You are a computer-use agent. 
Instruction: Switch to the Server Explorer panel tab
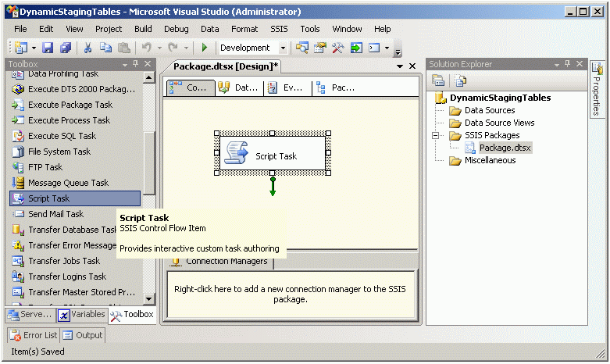30,315
